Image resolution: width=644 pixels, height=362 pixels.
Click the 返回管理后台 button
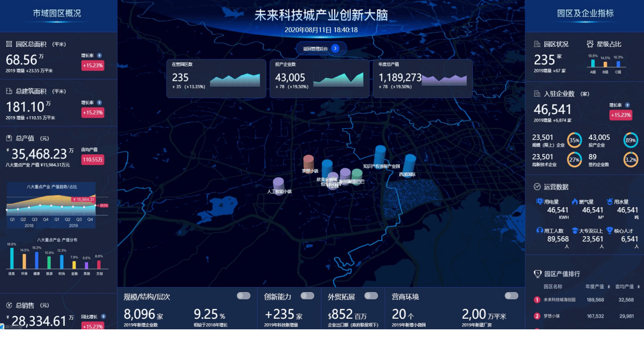(x=321, y=48)
